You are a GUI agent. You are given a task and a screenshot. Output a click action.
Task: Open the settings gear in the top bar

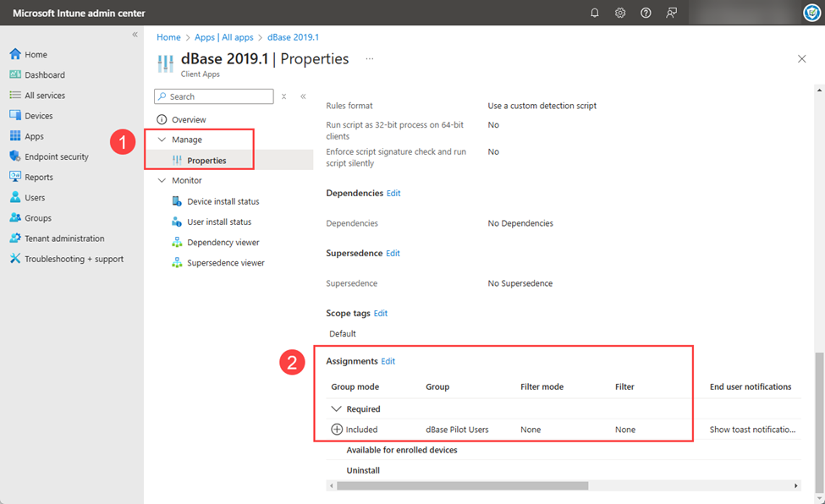click(620, 13)
